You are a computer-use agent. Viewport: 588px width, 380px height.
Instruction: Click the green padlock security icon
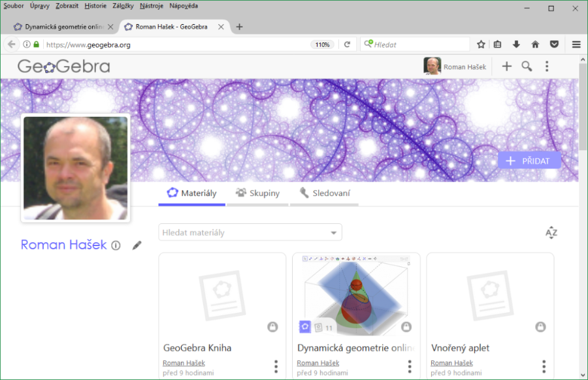37,44
